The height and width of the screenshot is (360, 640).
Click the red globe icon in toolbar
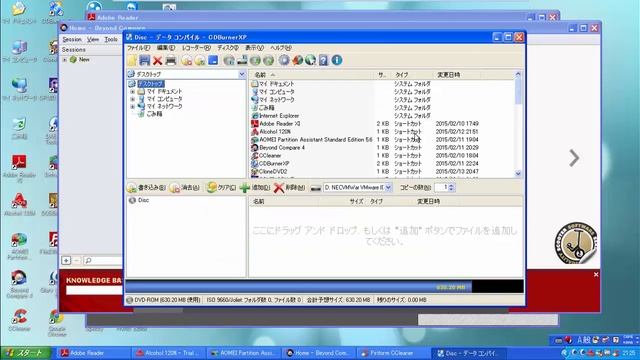tap(297, 60)
